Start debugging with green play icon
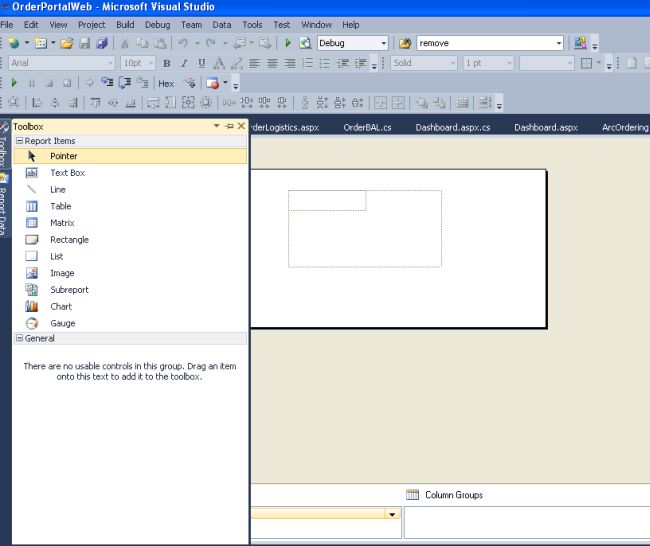Screen dimensions: 650x546 tap(288, 43)
